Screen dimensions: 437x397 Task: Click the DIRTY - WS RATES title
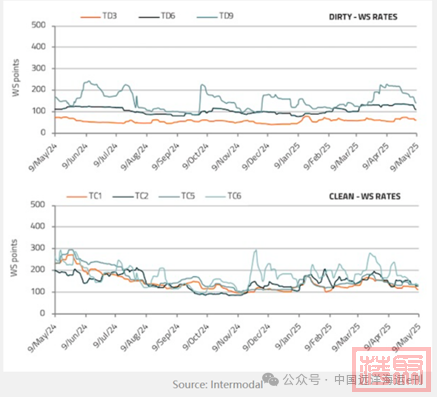click(363, 17)
